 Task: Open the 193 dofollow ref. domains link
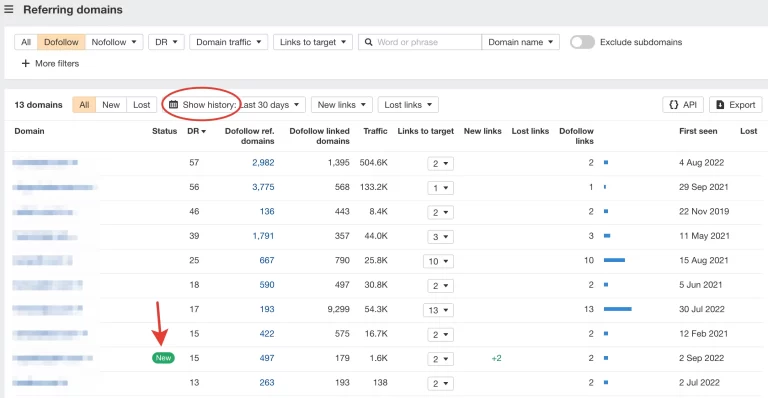267,309
